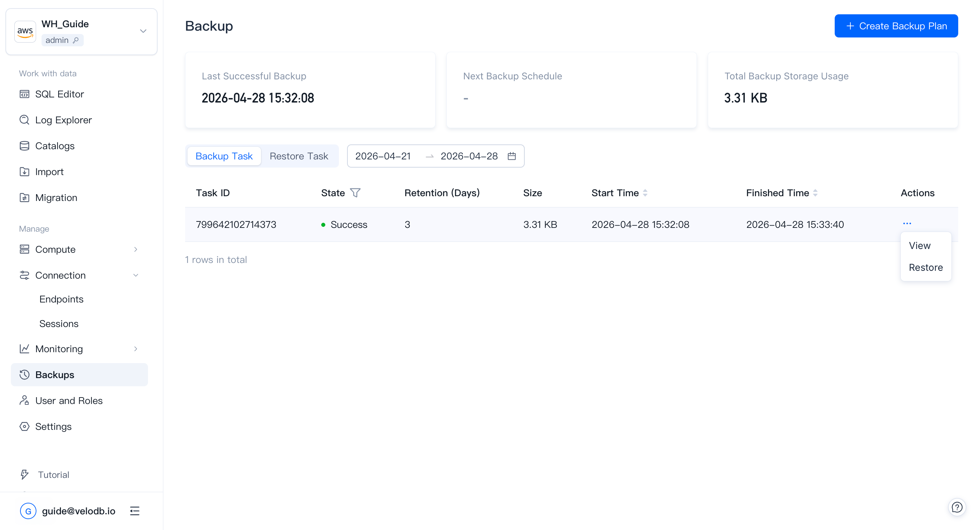Click the Create Backup Plan button

[896, 26]
